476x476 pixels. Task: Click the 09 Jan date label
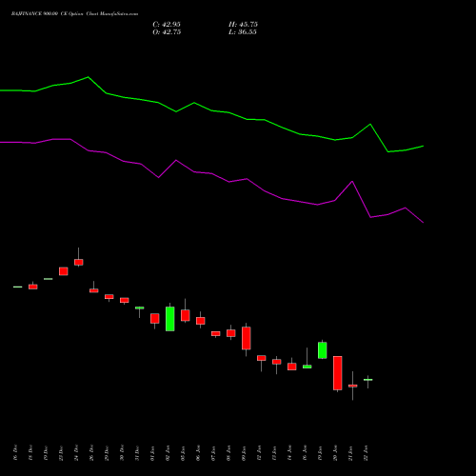tap(244, 453)
